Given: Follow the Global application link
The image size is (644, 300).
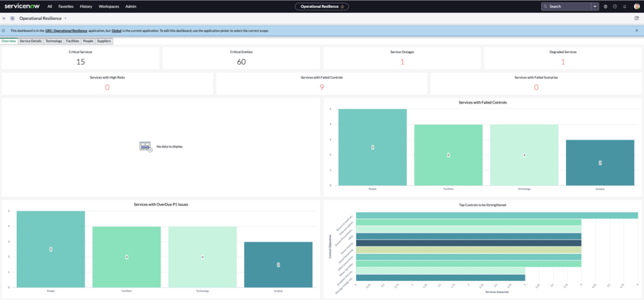Looking at the screenshot, I should tap(116, 30).
